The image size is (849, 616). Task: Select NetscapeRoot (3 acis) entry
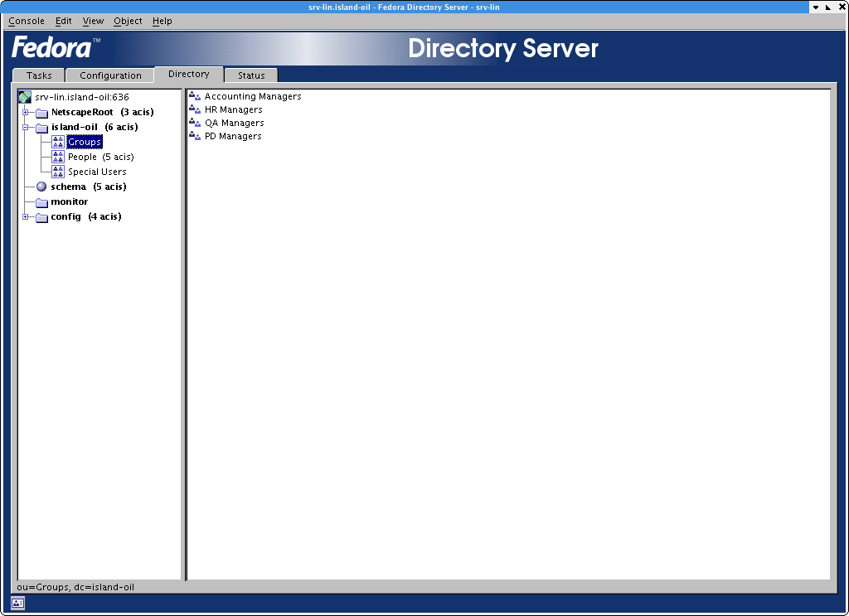tap(102, 112)
